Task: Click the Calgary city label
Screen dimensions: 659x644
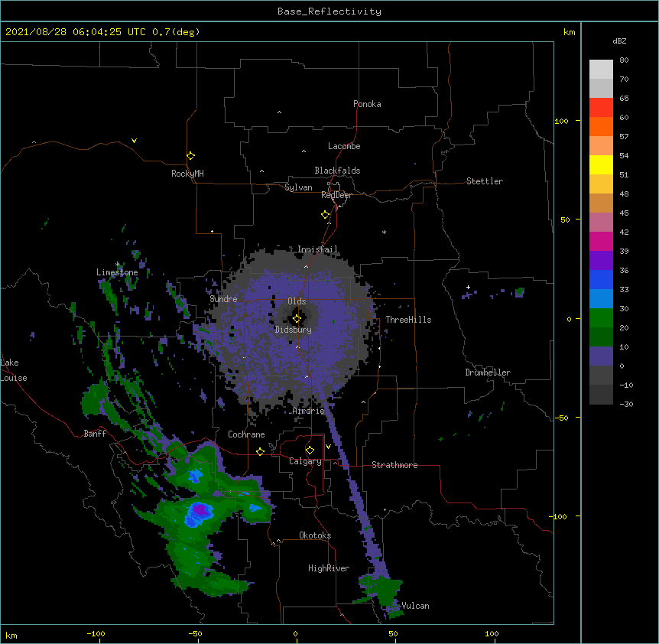Action: pos(306,461)
